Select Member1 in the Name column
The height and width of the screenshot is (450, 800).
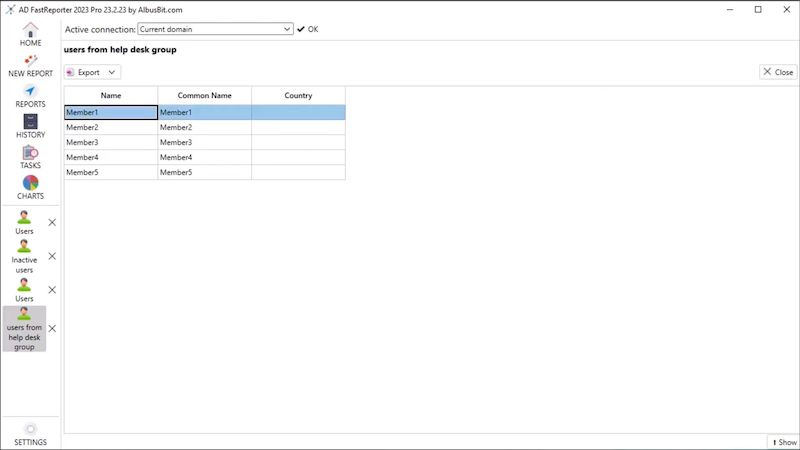pos(111,112)
